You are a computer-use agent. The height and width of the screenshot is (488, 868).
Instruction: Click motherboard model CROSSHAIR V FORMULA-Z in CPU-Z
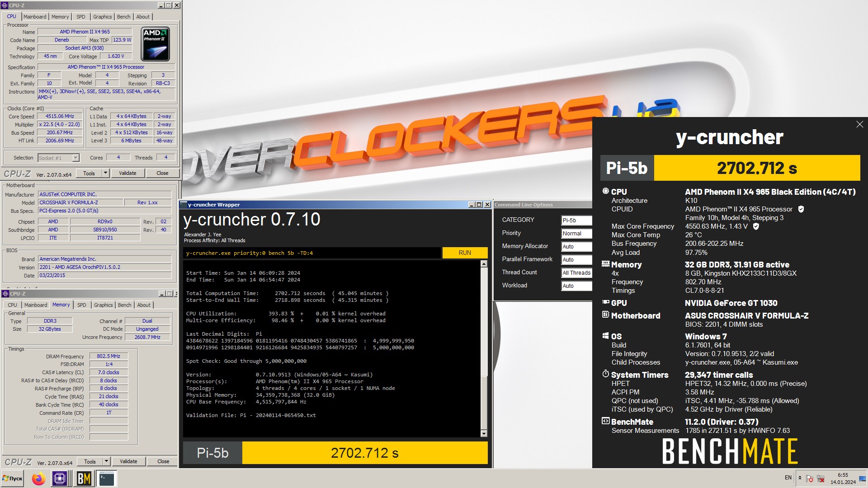tap(80, 203)
